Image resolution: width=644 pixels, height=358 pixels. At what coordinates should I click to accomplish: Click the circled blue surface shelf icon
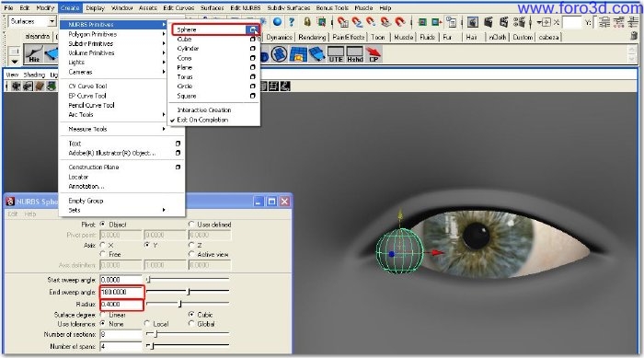[280, 54]
